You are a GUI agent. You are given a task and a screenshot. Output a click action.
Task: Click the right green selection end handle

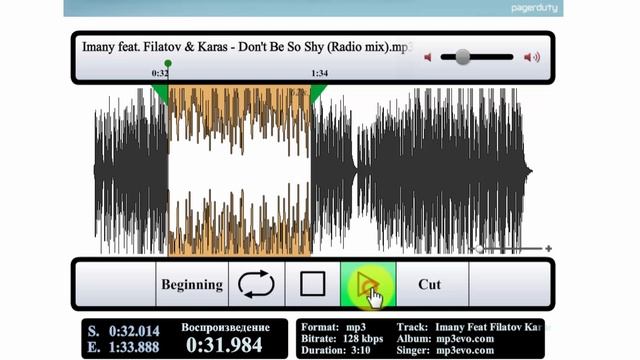tap(318, 94)
